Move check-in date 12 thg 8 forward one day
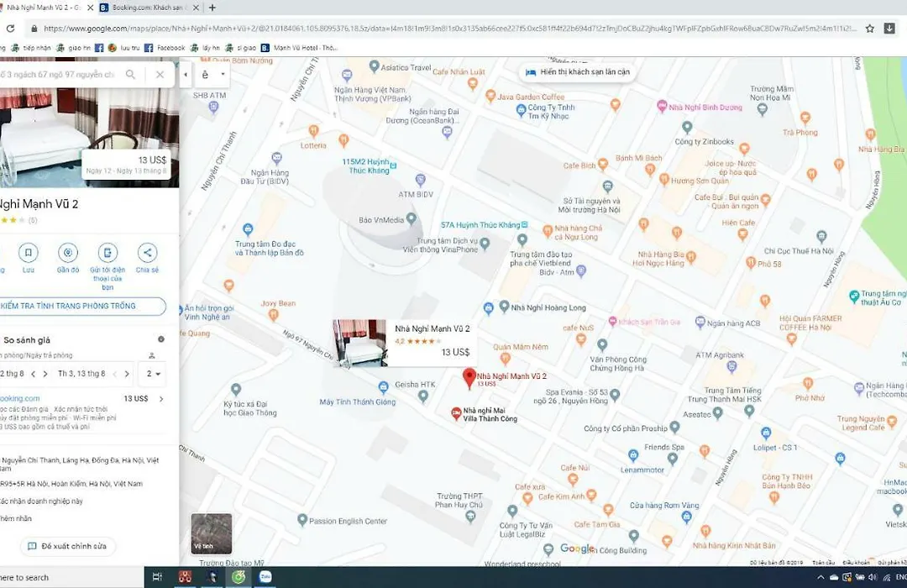Image resolution: width=907 pixels, height=588 pixels. click(x=45, y=374)
